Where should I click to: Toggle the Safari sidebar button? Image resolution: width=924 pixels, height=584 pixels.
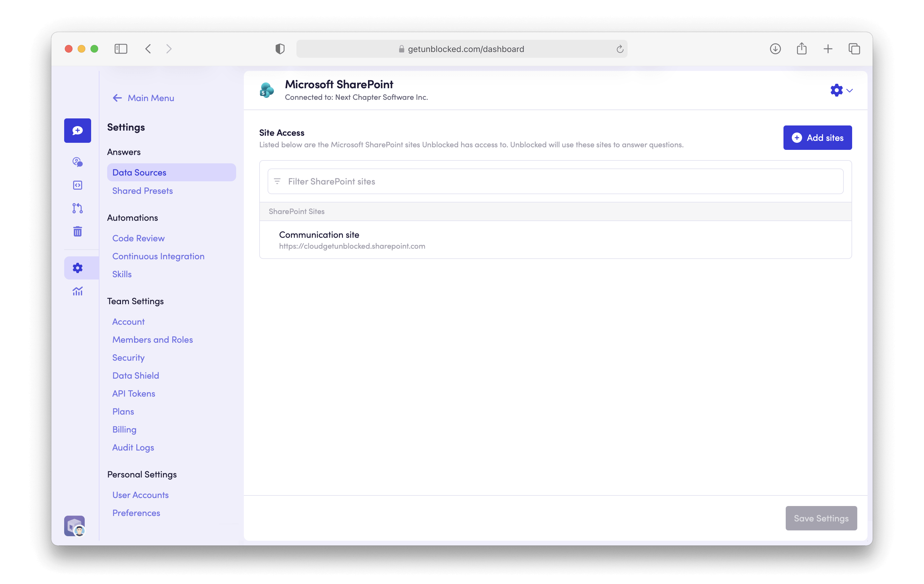[121, 49]
